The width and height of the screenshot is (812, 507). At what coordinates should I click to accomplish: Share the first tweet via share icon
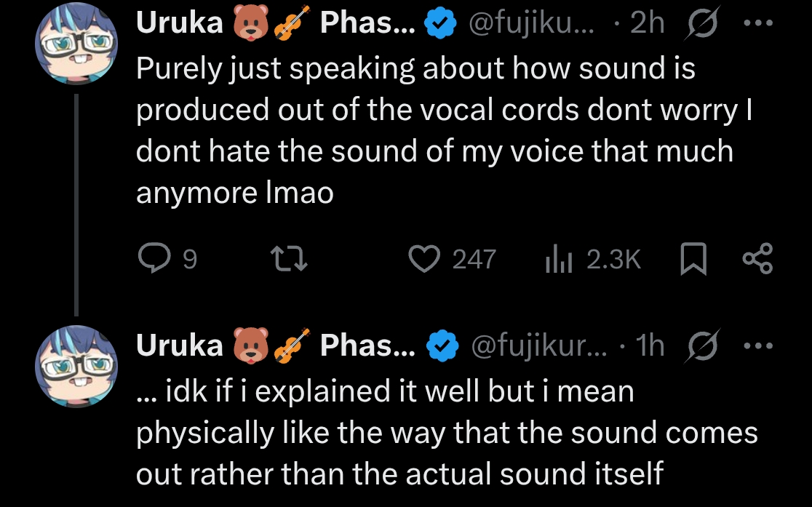pos(759,260)
